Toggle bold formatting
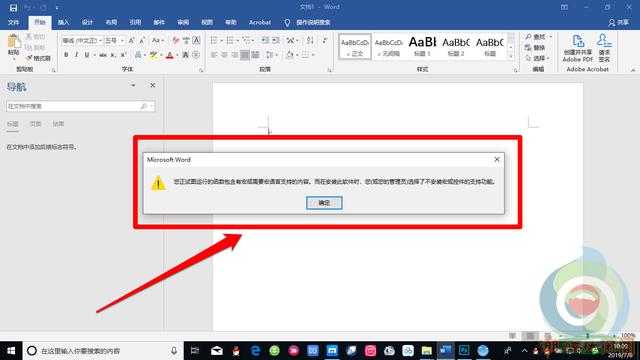This screenshot has width=640, height=360. 66,55
